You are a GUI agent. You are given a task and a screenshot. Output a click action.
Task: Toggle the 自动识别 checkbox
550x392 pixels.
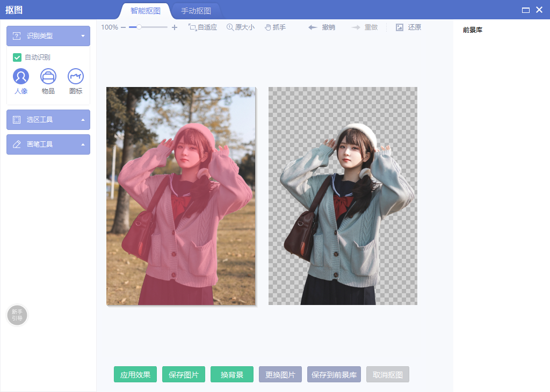tap(17, 57)
